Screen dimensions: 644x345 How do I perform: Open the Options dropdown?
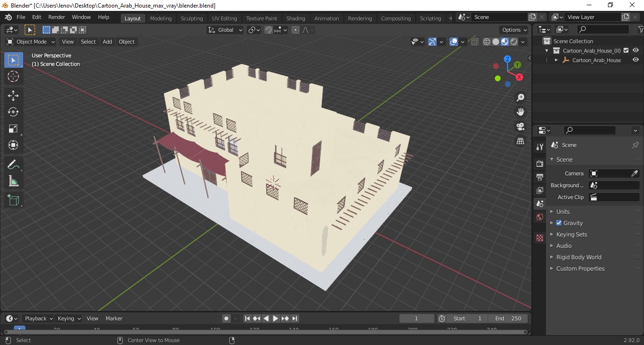[x=514, y=30]
